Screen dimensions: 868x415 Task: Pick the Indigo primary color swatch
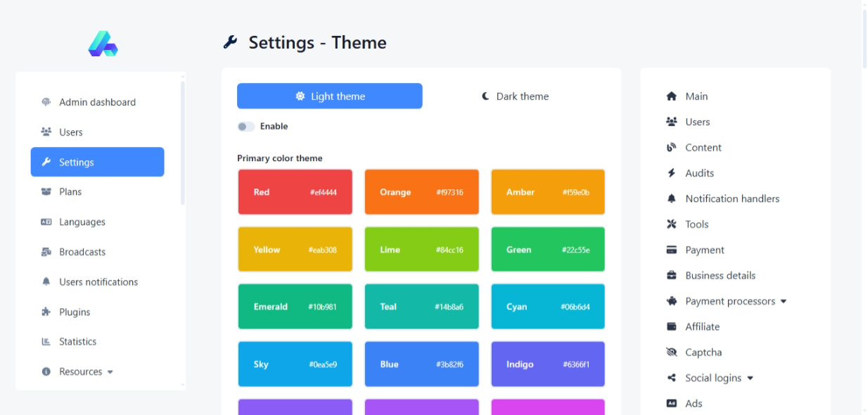click(547, 364)
